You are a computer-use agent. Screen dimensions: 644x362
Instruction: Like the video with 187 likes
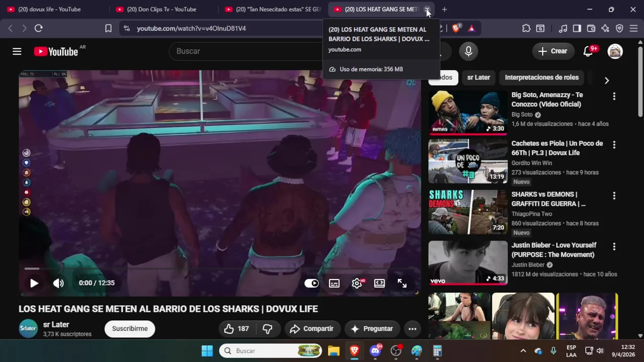237,329
